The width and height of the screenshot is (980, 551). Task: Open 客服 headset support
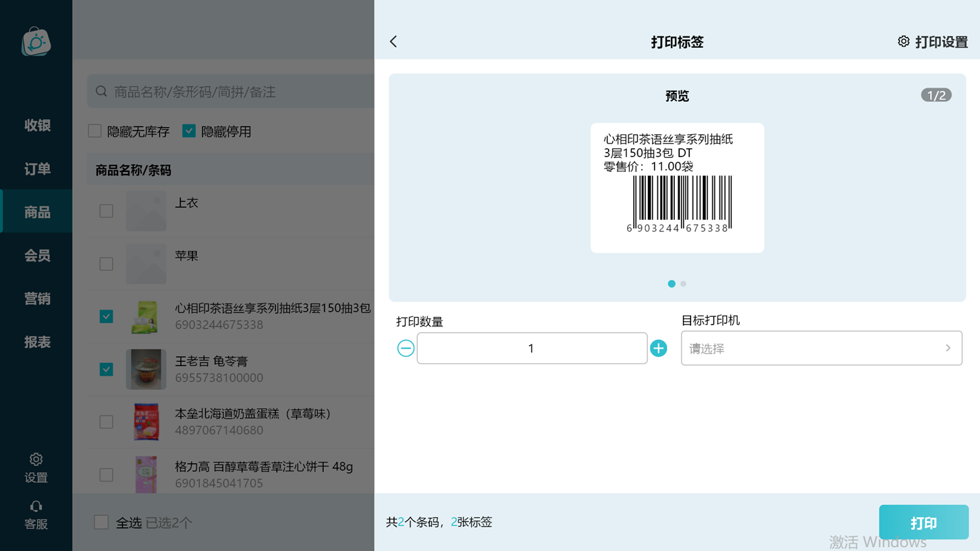coord(36,515)
